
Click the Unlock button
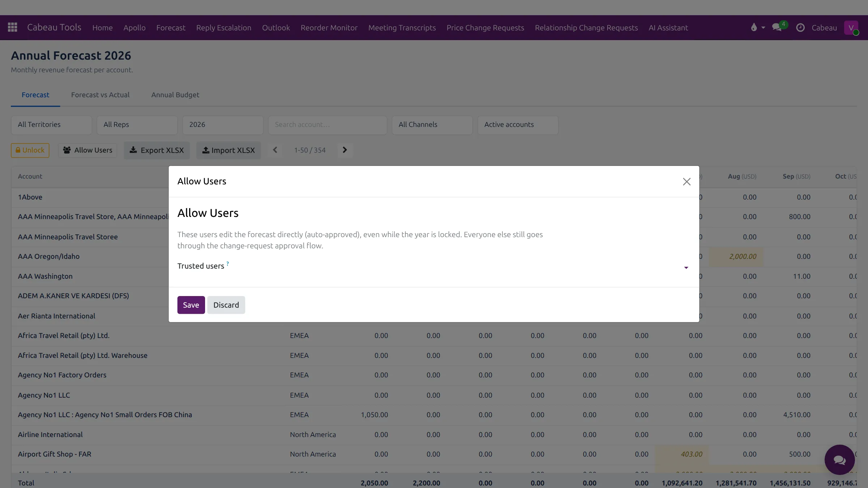tap(30, 150)
